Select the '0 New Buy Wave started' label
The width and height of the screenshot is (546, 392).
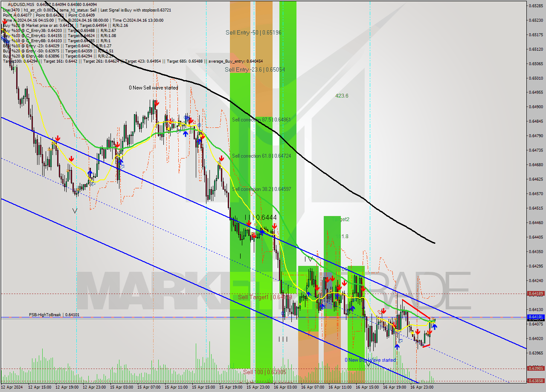(x=370, y=360)
